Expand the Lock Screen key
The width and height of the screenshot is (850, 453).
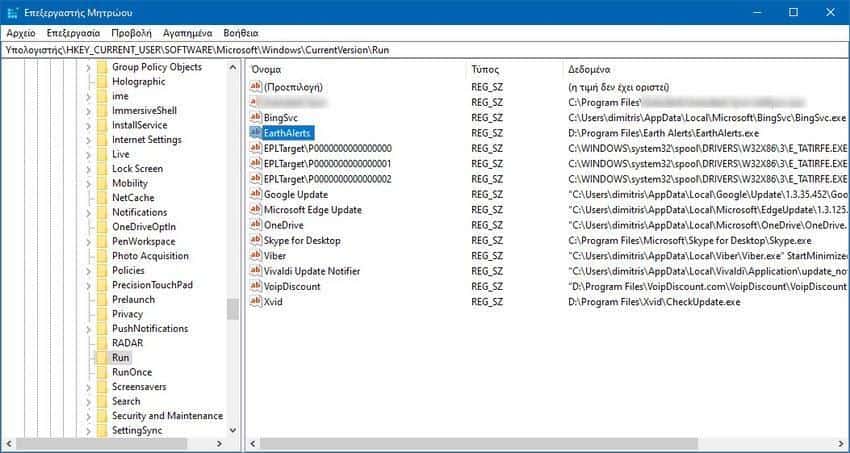(x=88, y=169)
